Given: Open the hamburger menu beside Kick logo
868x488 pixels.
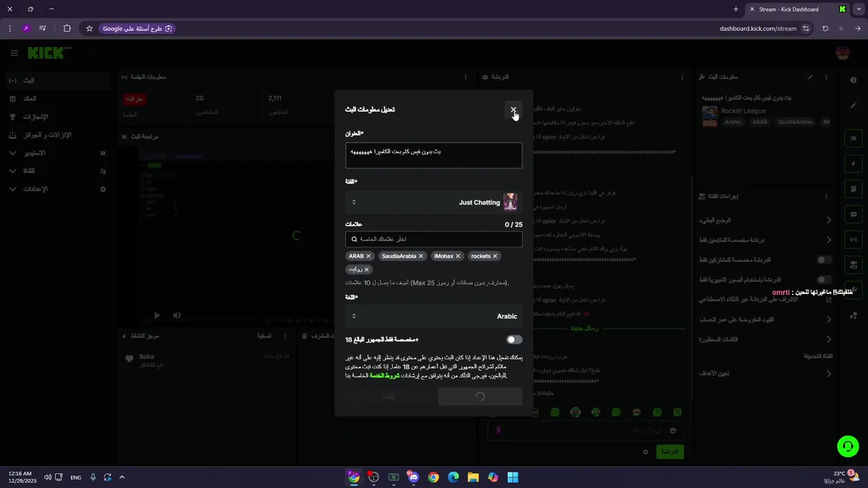Looking at the screenshot, I should (14, 53).
